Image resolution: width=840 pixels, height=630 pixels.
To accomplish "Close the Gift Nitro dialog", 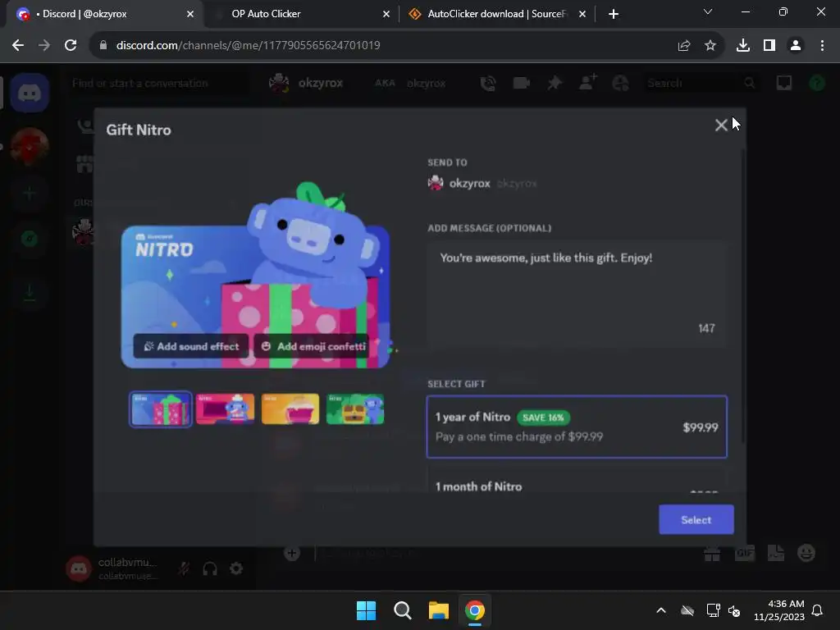I will point(721,125).
